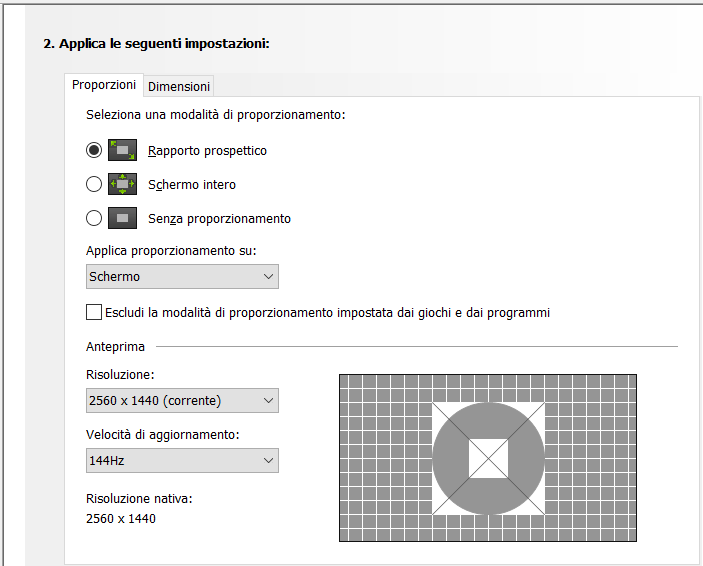Select the Rapporto prospettico radio button
Image resolution: width=703 pixels, height=566 pixels.
[x=94, y=150]
